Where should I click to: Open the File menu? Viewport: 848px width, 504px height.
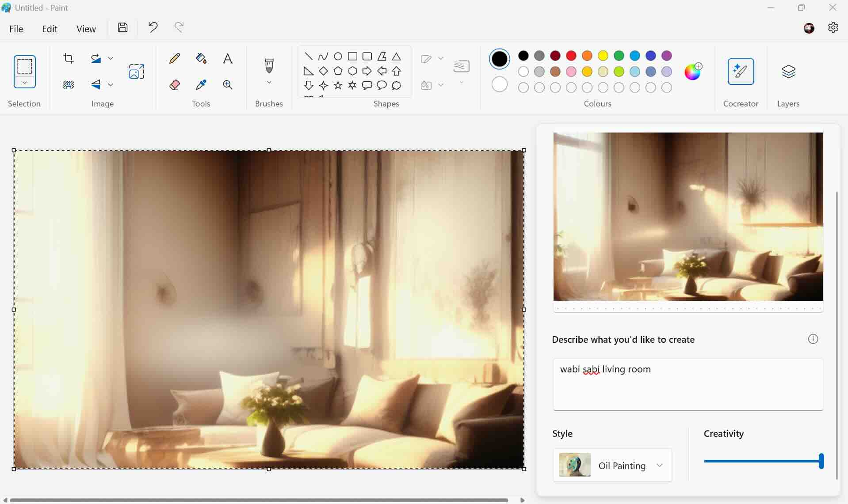click(16, 29)
